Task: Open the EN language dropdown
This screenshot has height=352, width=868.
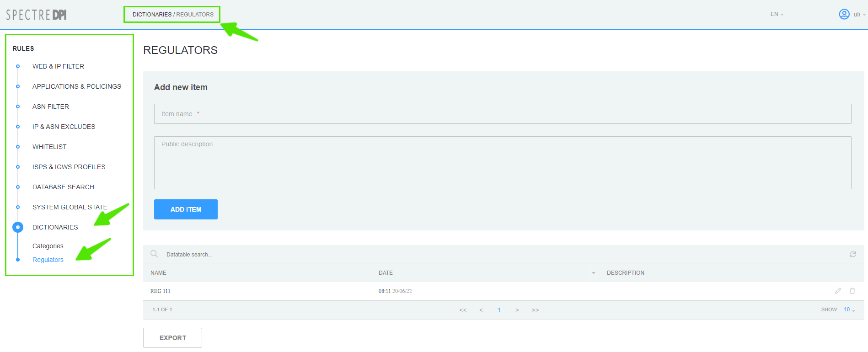Action: coord(777,14)
